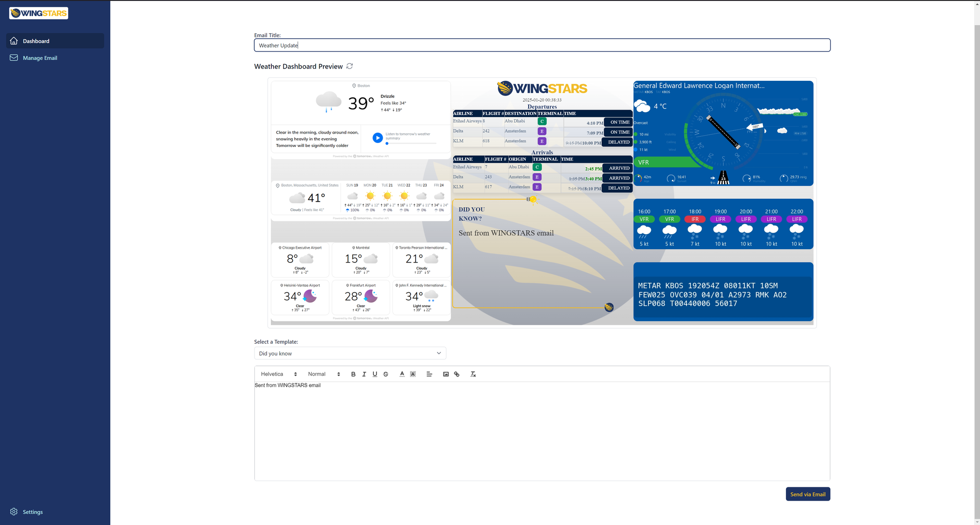980x525 pixels.
Task: Click terminal E badge for Delta 242 departure
Action: pos(542,131)
